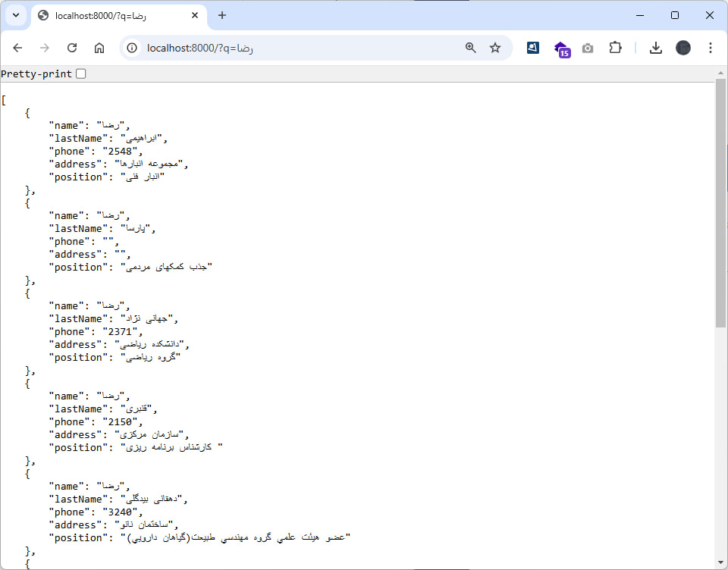Show browser downloads
Viewport: 728px width, 570px height.
click(x=655, y=48)
